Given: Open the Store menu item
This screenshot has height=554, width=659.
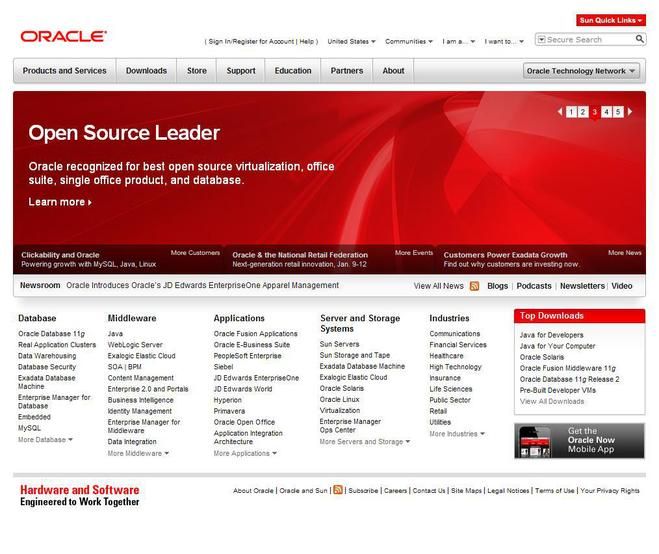Looking at the screenshot, I should pyautogui.click(x=197, y=71).
